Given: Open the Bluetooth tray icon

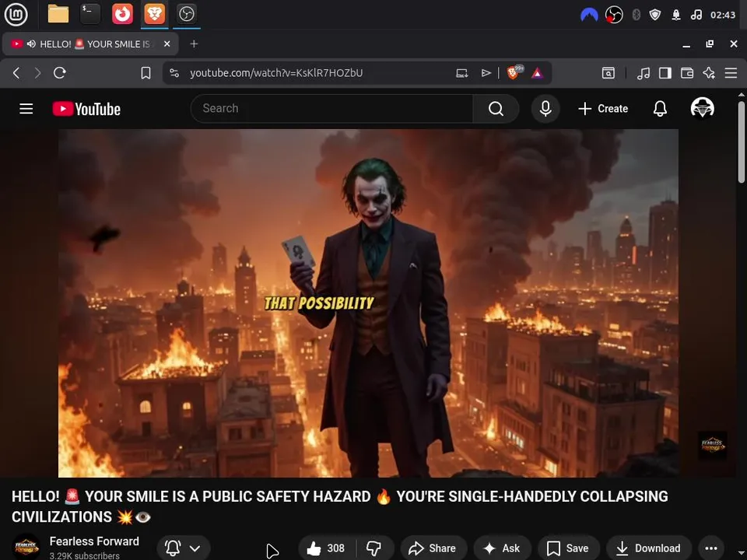Looking at the screenshot, I should [x=636, y=16].
